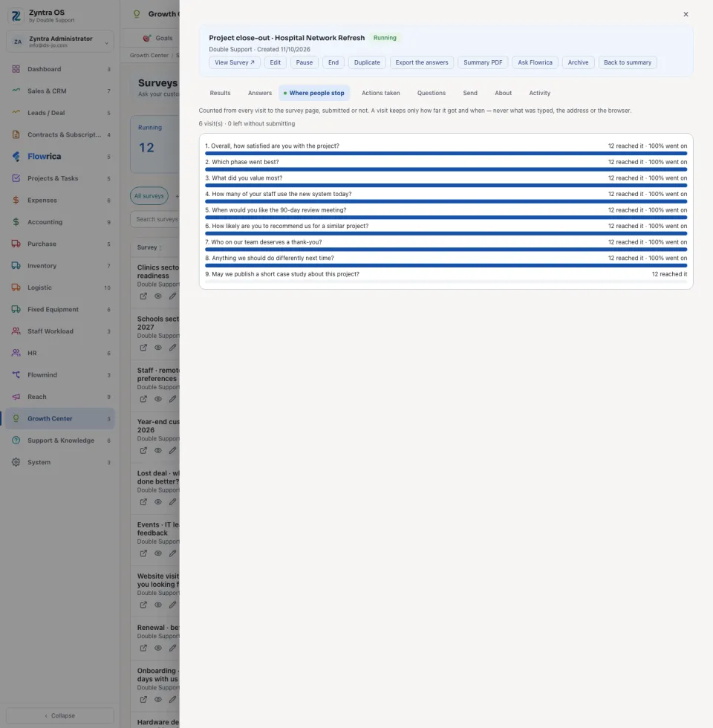Expand the Zyntra Administrator account dropdown

pyautogui.click(x=60, y=42)
